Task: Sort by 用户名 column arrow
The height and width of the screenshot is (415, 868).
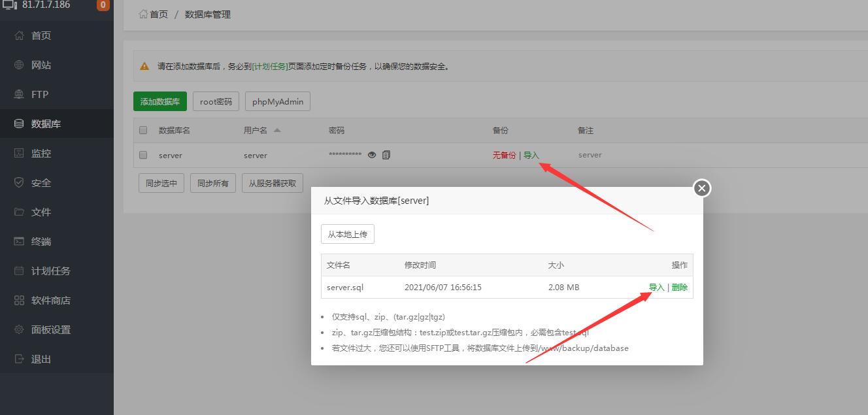Action: point(277,130)
